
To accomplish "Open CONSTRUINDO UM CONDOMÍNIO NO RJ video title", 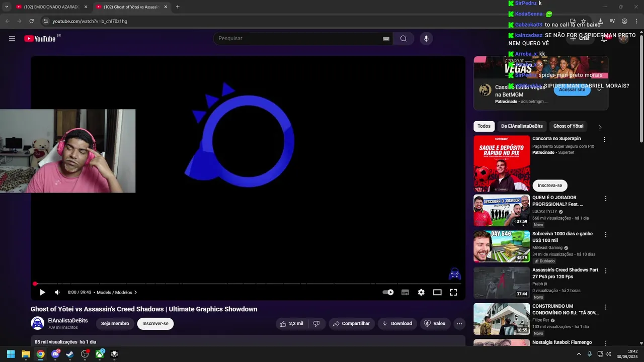I will click(566, 309).
